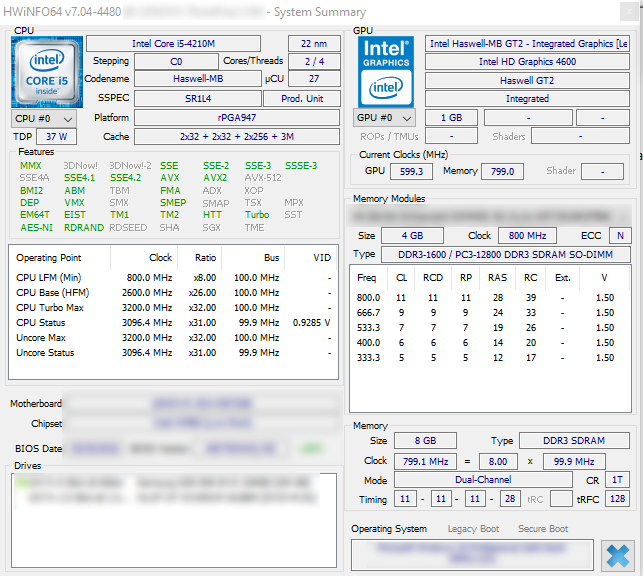Screen dimensions: 643x576
Task: Select the 533.3 frequency timing row
Action: 490,328
